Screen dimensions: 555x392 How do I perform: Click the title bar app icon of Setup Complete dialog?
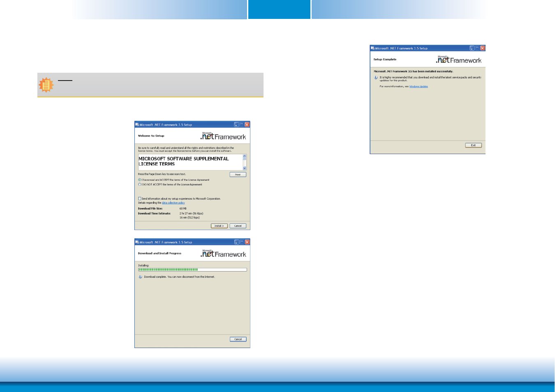(x=372, y=48)
